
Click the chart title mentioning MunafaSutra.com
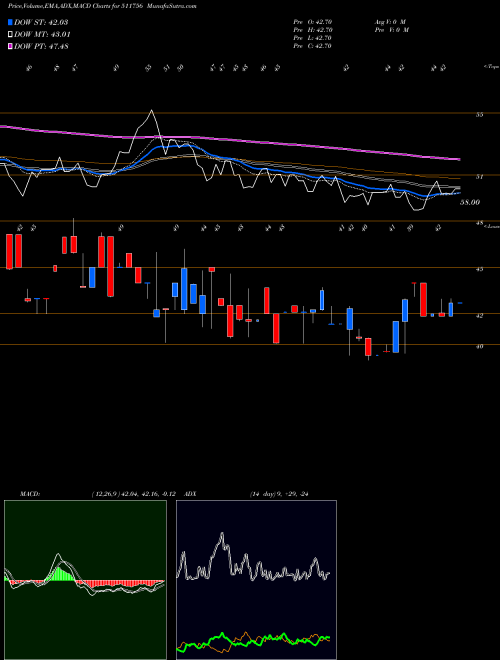[102, 6]
